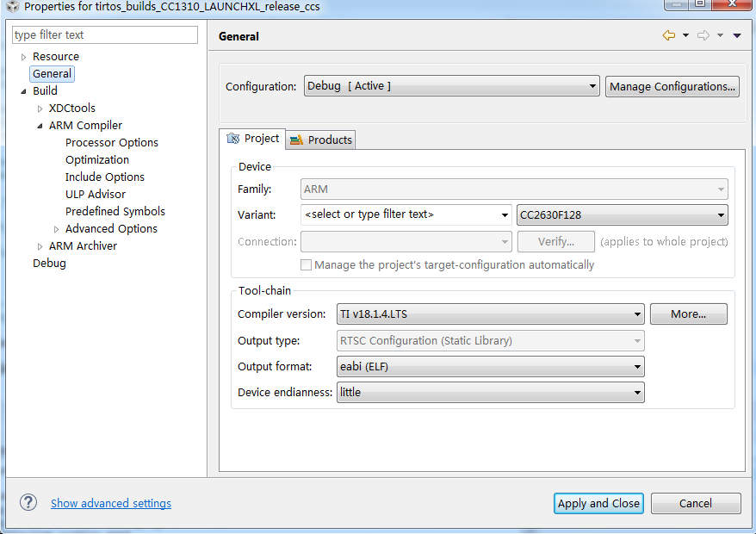Click the back navigation arrow icon
The image size is (756, 534).
669,35
